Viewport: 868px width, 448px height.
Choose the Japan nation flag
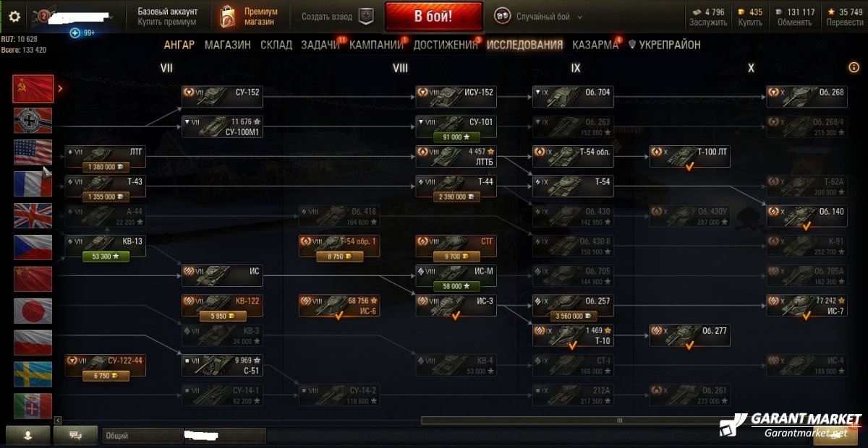tap(33, 311)
